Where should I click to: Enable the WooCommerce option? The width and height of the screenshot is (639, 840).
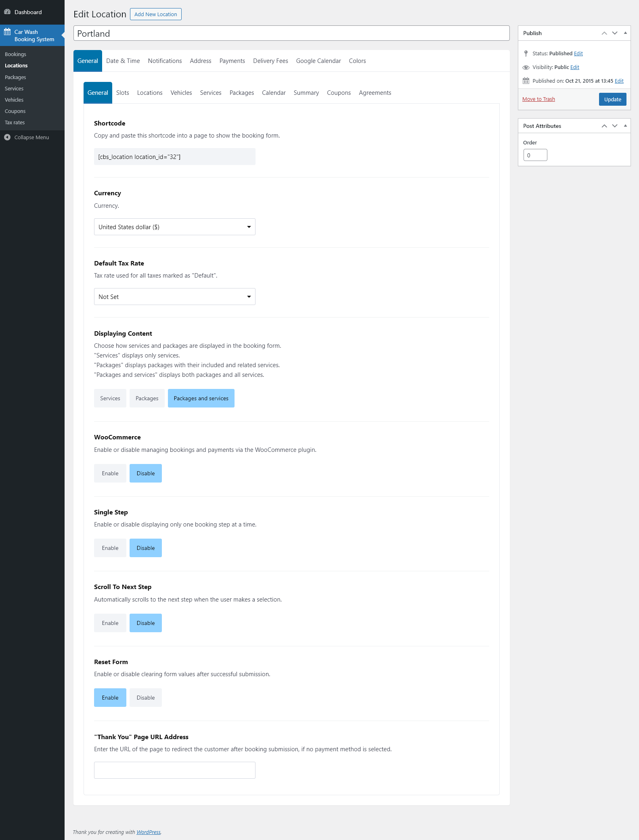(110, 473)
